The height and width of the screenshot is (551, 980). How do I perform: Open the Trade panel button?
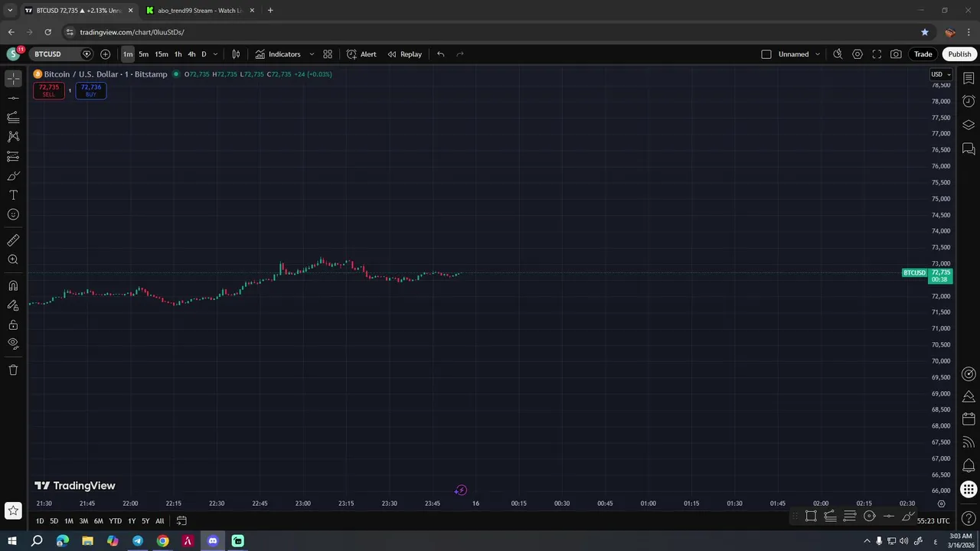click(923, 54)
